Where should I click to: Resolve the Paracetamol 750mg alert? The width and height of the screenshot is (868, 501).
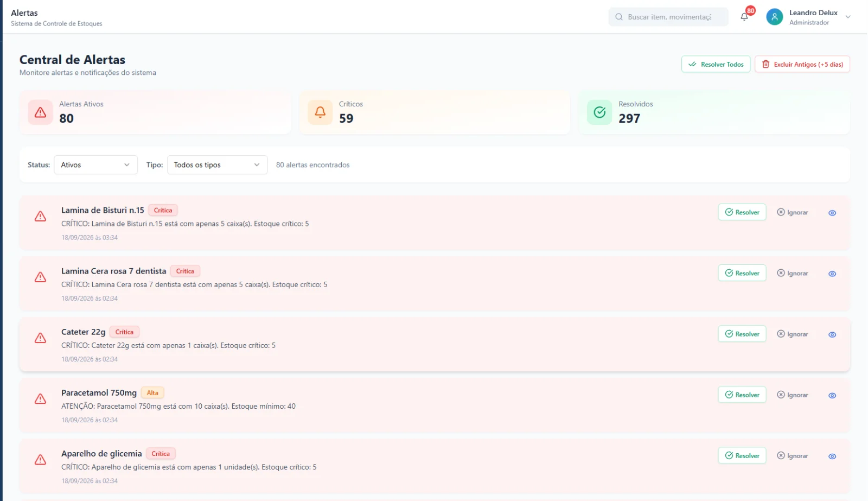[742, 395]
